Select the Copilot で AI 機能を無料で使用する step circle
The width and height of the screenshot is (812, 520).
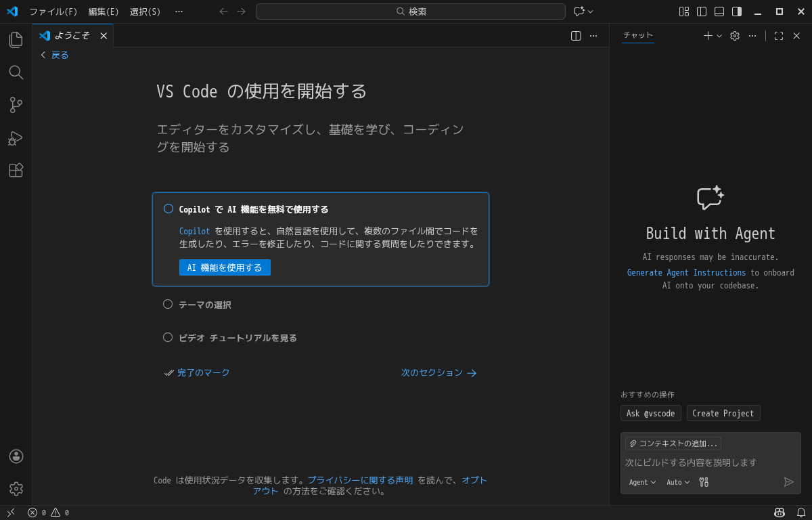click(168, 209)
